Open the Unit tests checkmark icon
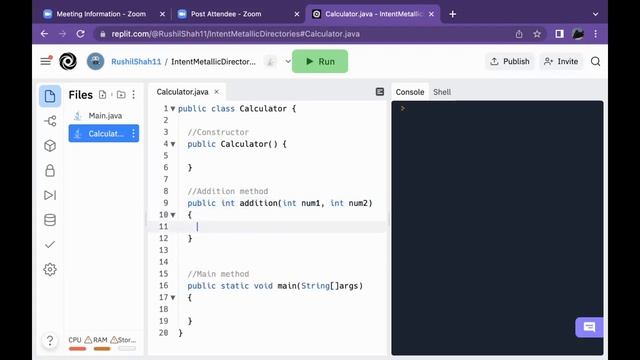The image size is (640, 360). point(50,244)
